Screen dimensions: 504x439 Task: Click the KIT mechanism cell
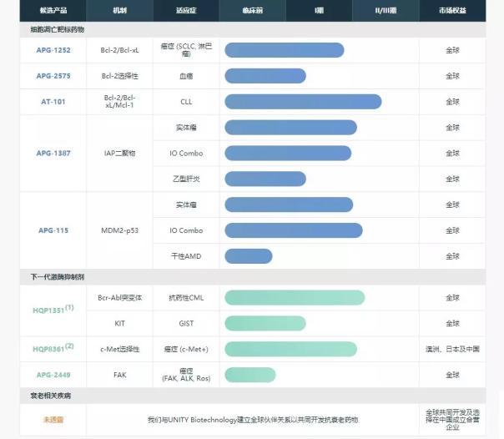(x=119, y=323)
